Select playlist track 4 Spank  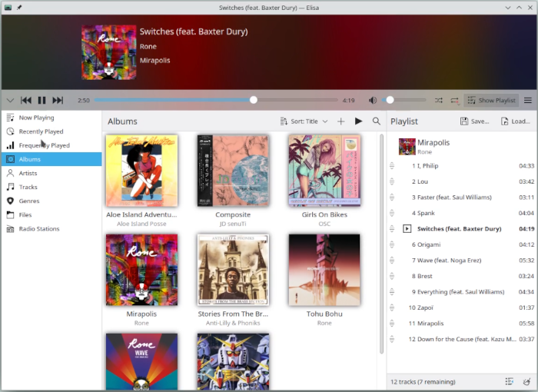coord(462,213)
